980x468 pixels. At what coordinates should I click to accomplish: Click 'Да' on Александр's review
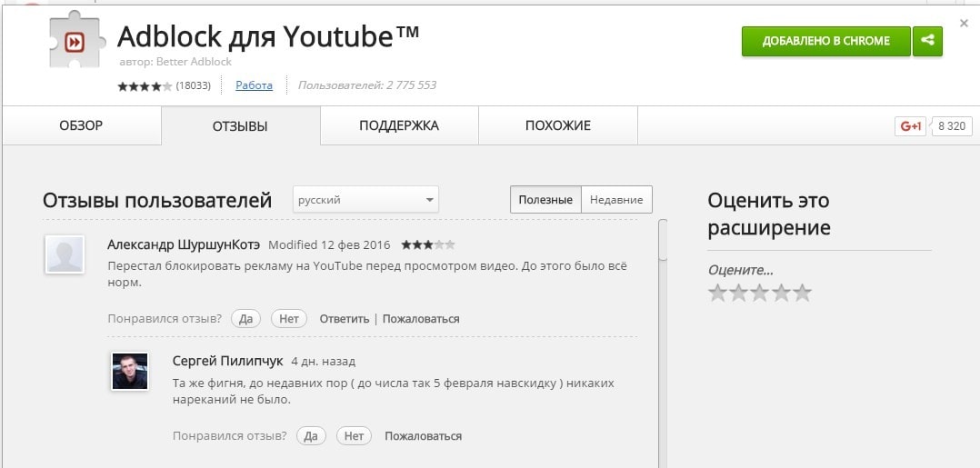click(245, 319)
